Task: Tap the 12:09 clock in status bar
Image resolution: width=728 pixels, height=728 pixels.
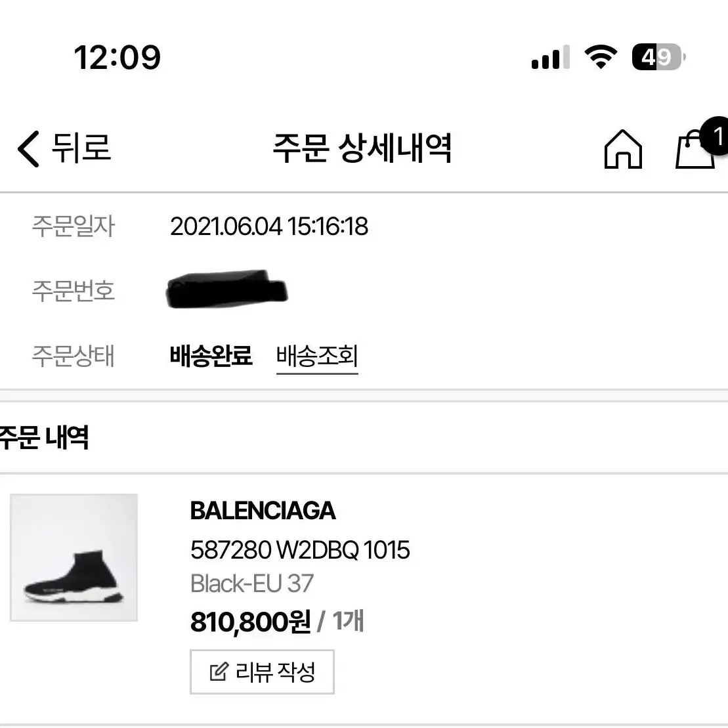Action: tap(117, 58)
